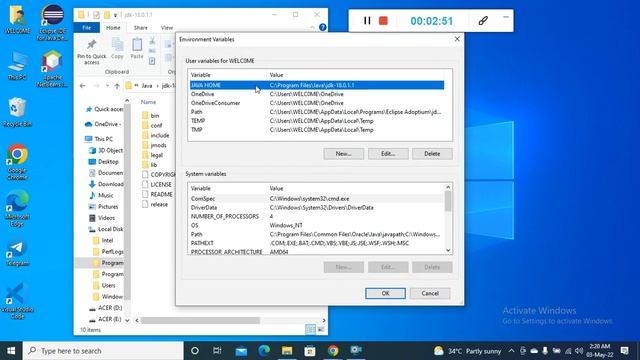Switch to Share ribbon tab

coord(140,27)
